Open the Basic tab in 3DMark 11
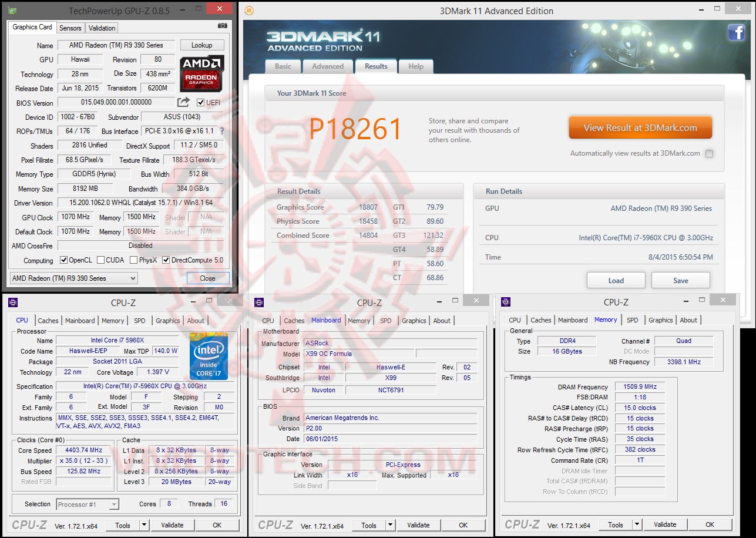Screen dimensions: 756x538 point(283,66)
